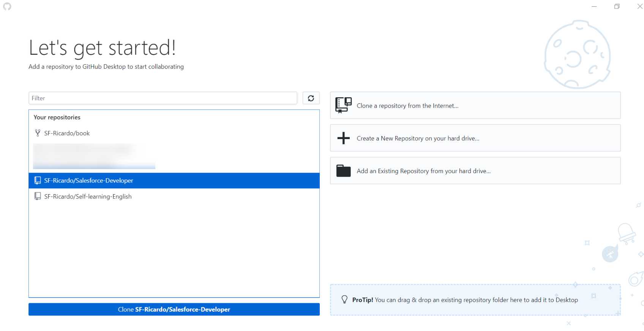The height and width of the screenshot is (331, 644).
Task: Click the folder icon for existing repository
Action: 343,171
